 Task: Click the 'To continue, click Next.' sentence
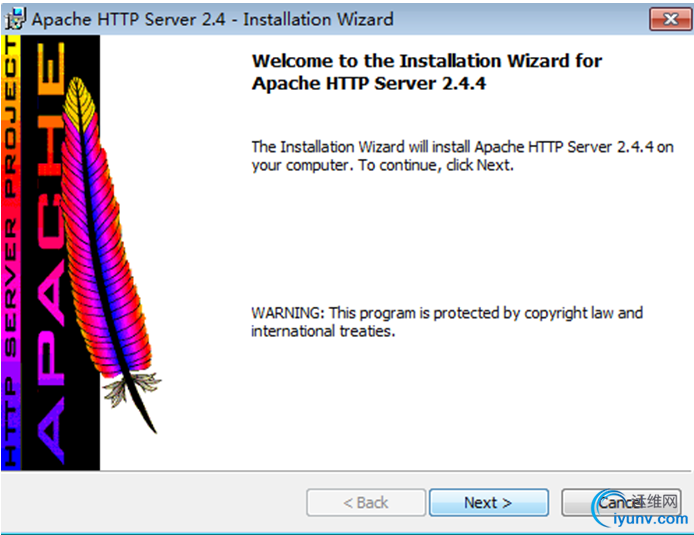pyautogui.click(x=436, y=165)
